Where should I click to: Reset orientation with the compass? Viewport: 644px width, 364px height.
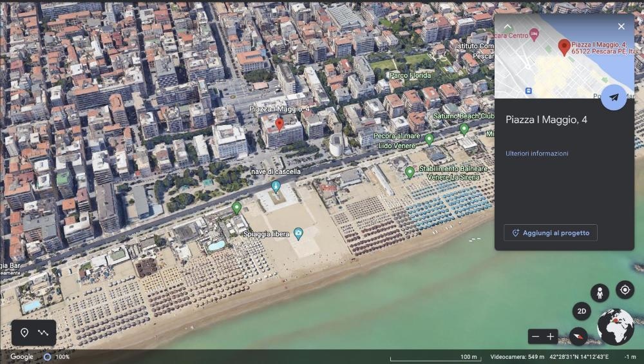pyautogui.click(x=579, y=336)
